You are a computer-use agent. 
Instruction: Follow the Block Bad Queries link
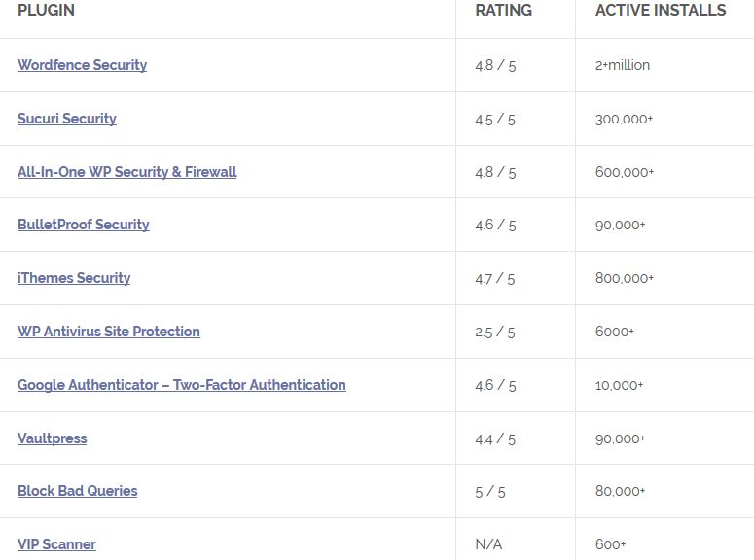78,491
